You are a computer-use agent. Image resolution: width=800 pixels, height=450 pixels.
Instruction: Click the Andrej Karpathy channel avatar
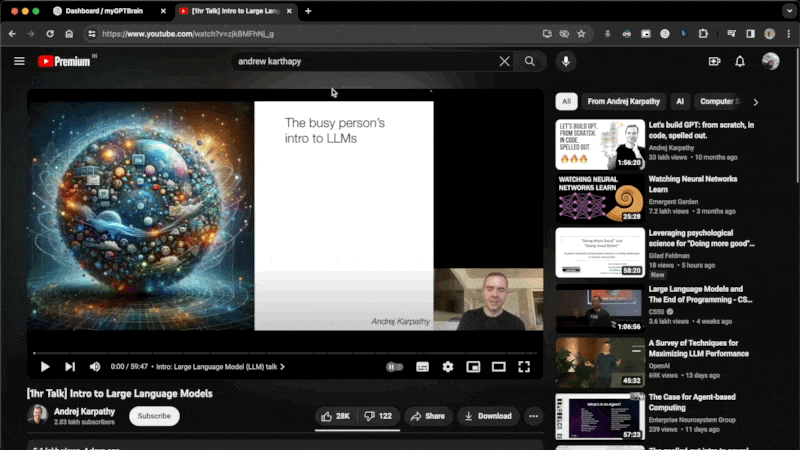coord(37,415)
